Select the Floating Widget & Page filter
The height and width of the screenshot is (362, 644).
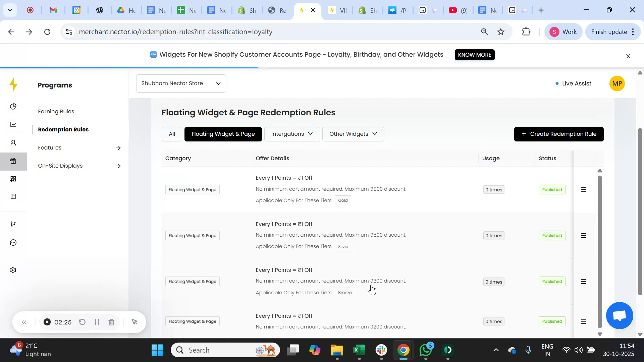point(223,134)
